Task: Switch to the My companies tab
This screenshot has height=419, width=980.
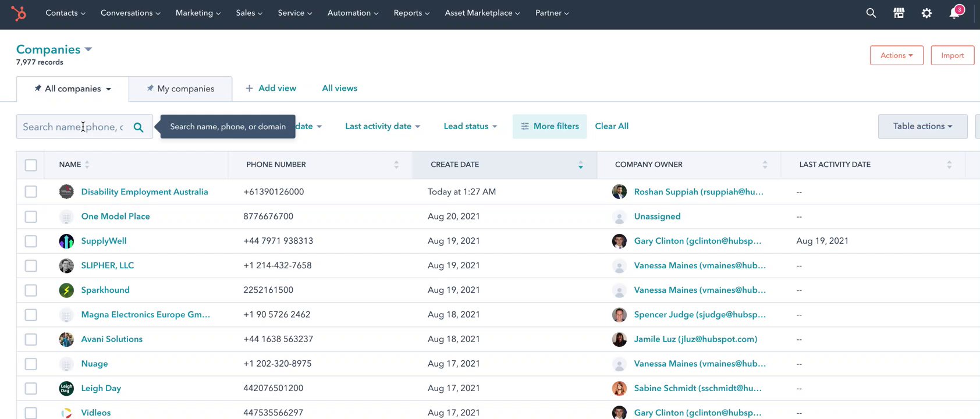Action: point(180,88)
